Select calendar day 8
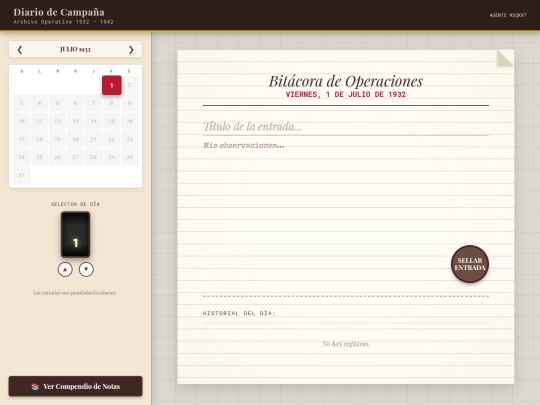Viewport: 540px width, 405px height. (x=112, y=103)
